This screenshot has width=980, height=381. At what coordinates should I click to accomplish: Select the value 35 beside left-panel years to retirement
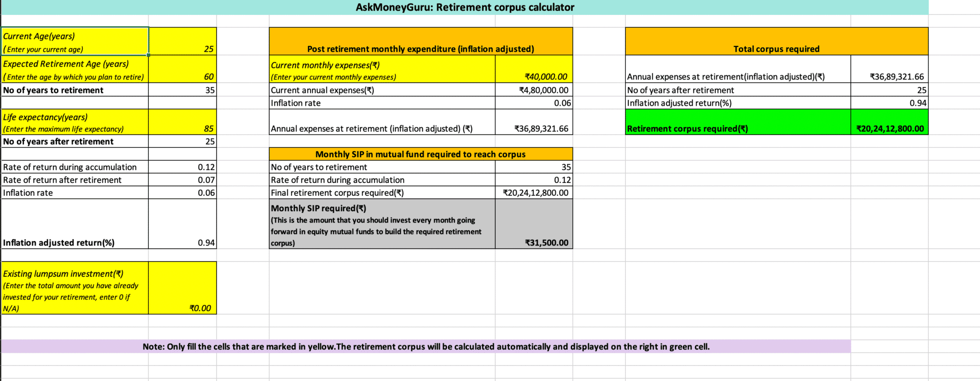point(182,90)
